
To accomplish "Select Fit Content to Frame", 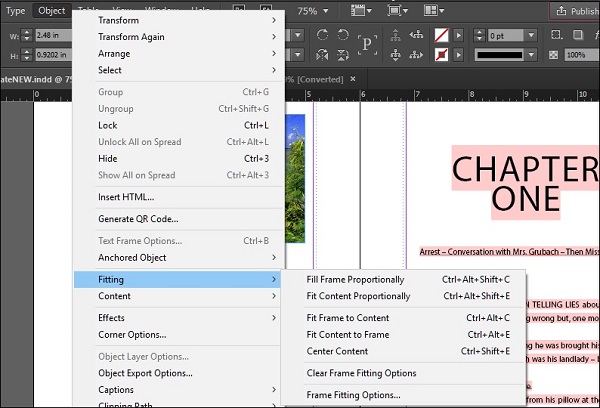I will pyautogui.click(x=347, y=334).
